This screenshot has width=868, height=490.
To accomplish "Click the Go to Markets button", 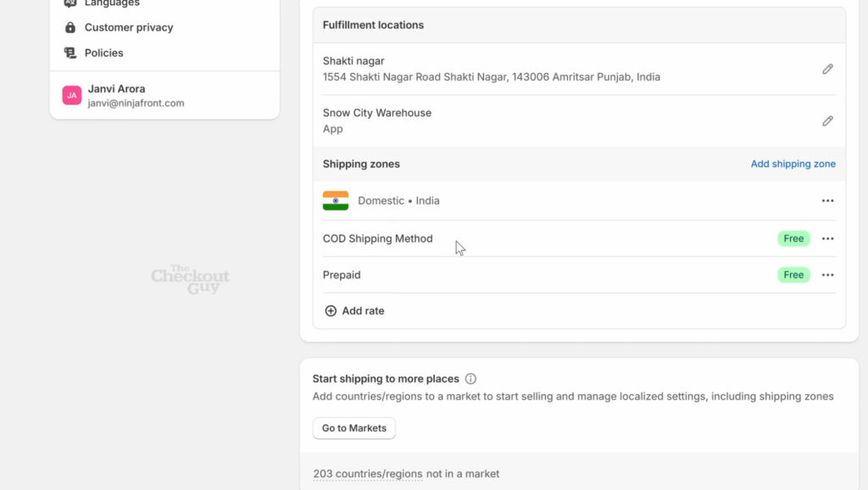I will tap(353, 428).
